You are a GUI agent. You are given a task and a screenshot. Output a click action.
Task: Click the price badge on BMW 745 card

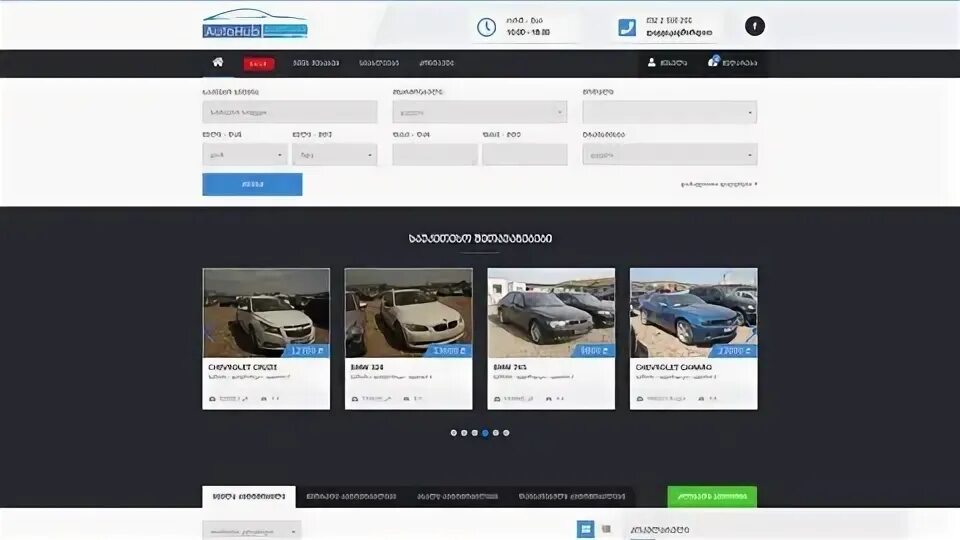[594, 351]
